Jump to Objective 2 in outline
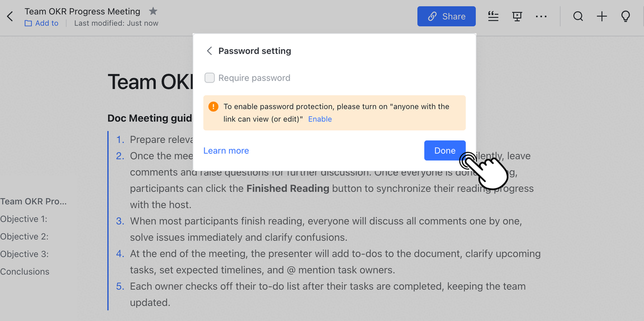This screenshot has height=321, width=644. [x=24, y=236]
